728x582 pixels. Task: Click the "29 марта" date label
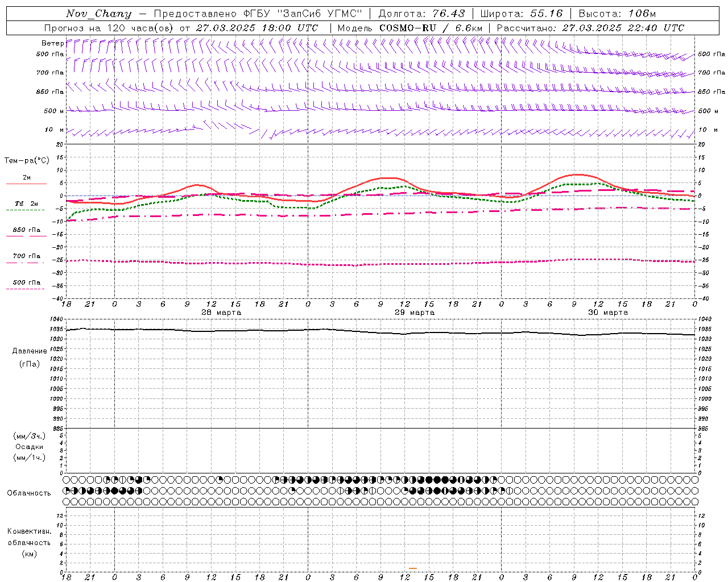[x=415, y=313]
